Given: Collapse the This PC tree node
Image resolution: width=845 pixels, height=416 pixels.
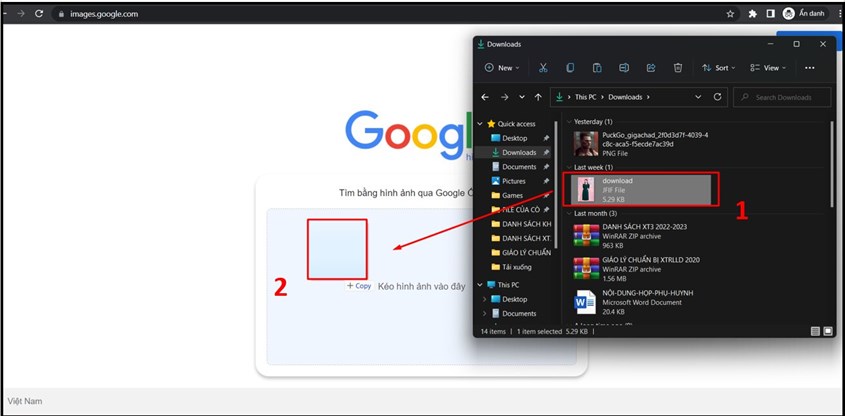Looking at the screenshot, I should pos(480,285).
